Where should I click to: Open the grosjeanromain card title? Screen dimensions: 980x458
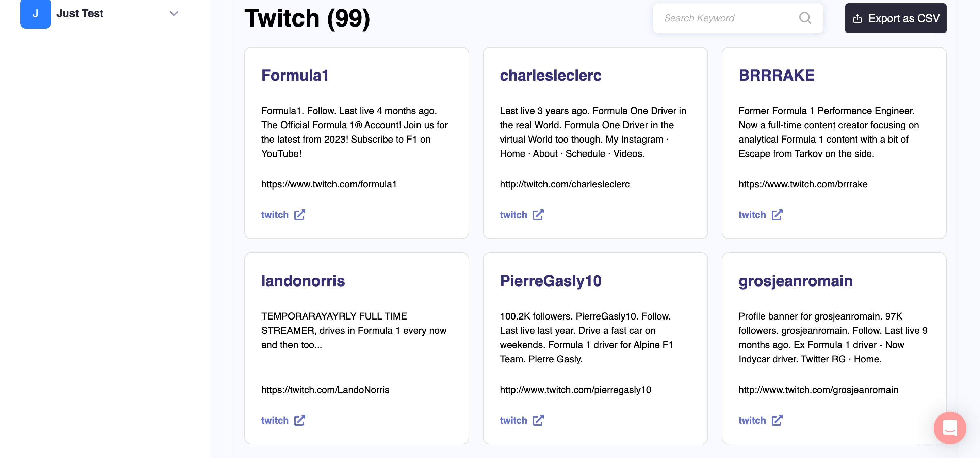click(x=795, y=281)
